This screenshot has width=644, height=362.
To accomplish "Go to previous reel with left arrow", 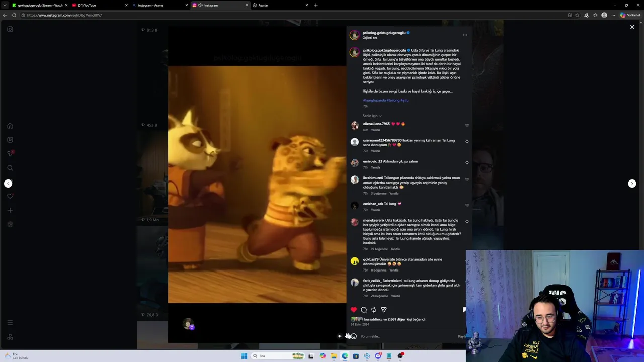I will 8,184.
